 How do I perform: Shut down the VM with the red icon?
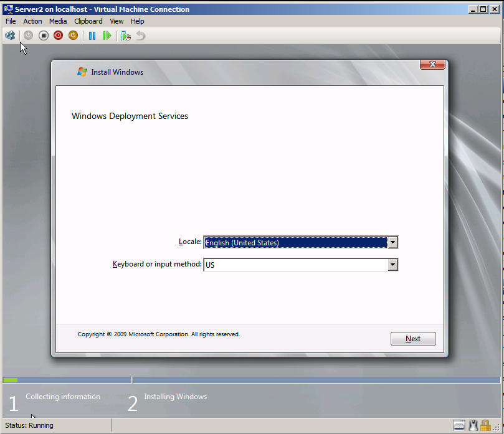coord(58,35)
